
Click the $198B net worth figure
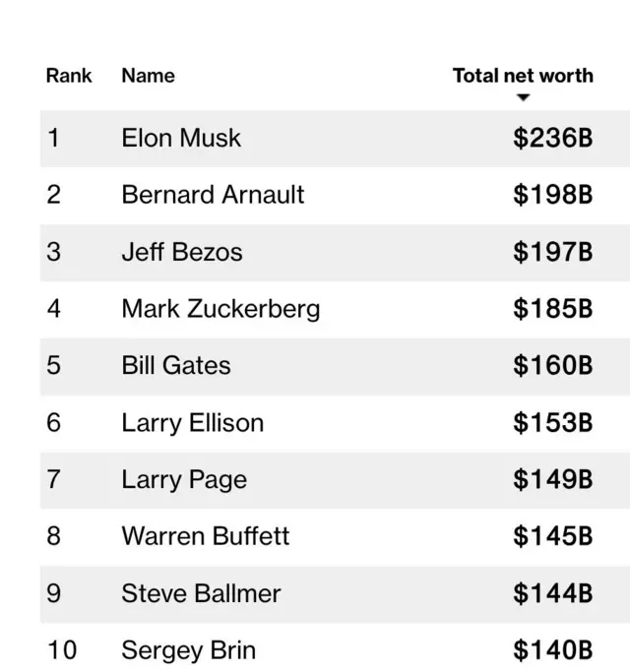(x=552, y=195)
